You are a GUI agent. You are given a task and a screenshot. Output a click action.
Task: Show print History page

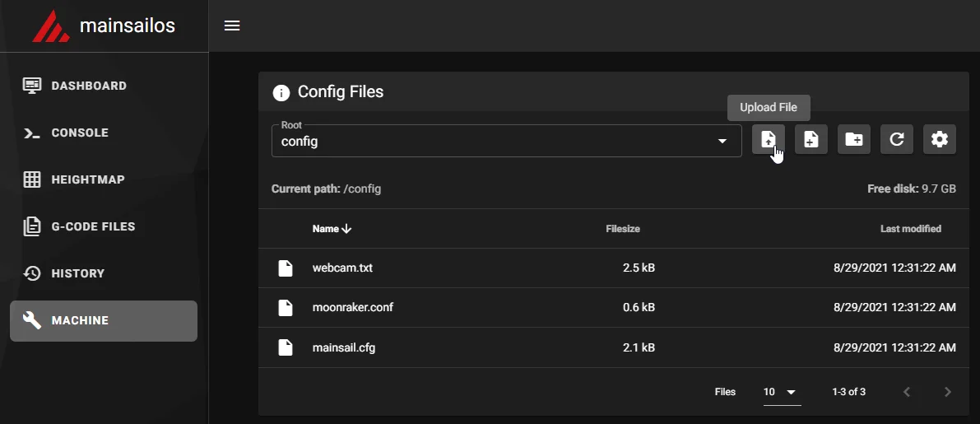coord(78,273)
